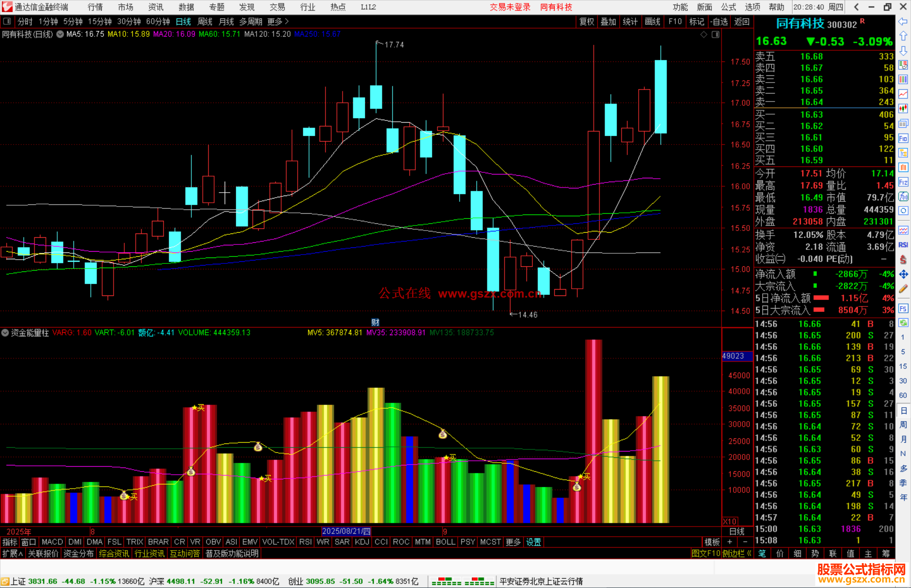Viewport: 911px width, 588px height.
Task: Open the 模板 template dropdown
Action: [x=712, y=542]
